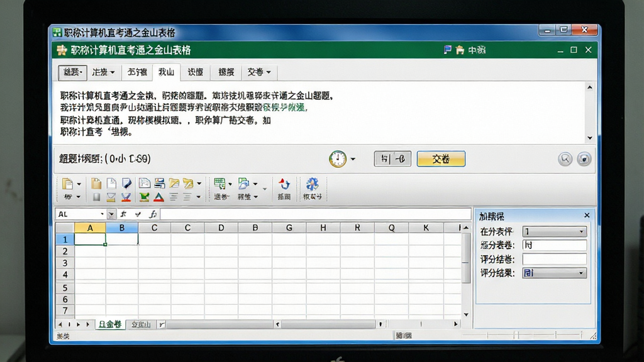The image size is (644, 362).
Task: Click the folder icon with a pencil
Action: click(x=188, y=184)
